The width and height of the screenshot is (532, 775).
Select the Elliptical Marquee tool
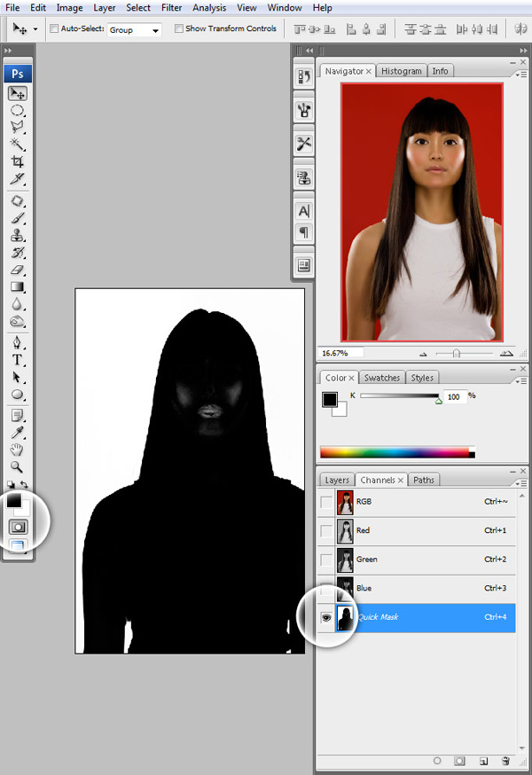point(18,110)
